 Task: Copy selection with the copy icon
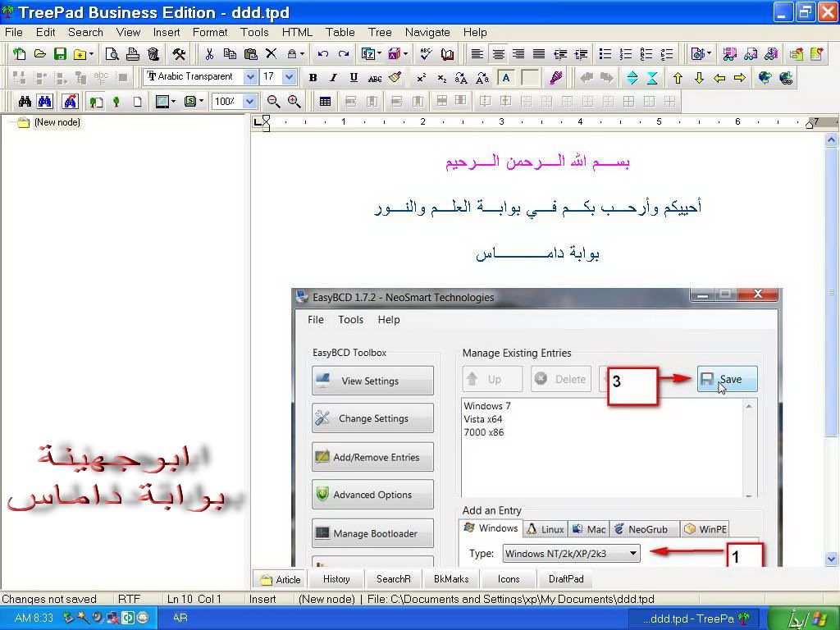[x=230, y=53]
